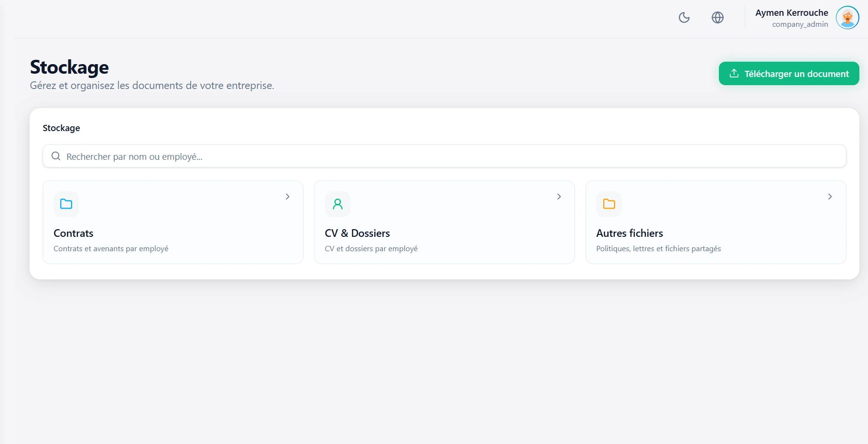
Task: Open the Contrats category title
Action: [x=74, y=233]
